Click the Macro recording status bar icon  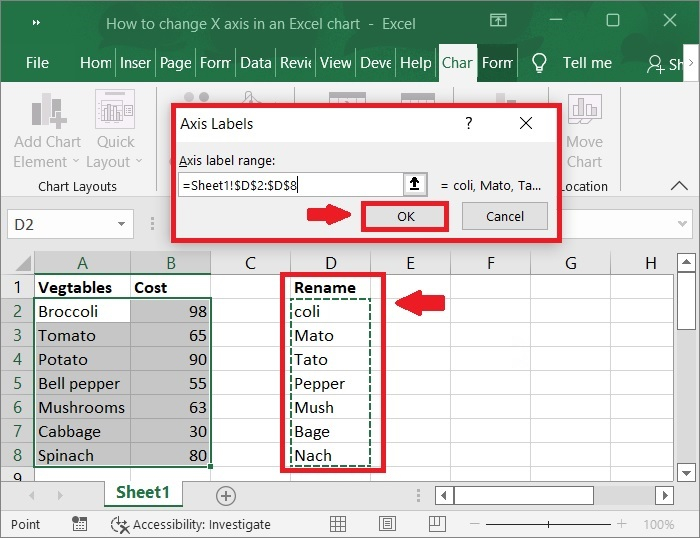point(79,524)
